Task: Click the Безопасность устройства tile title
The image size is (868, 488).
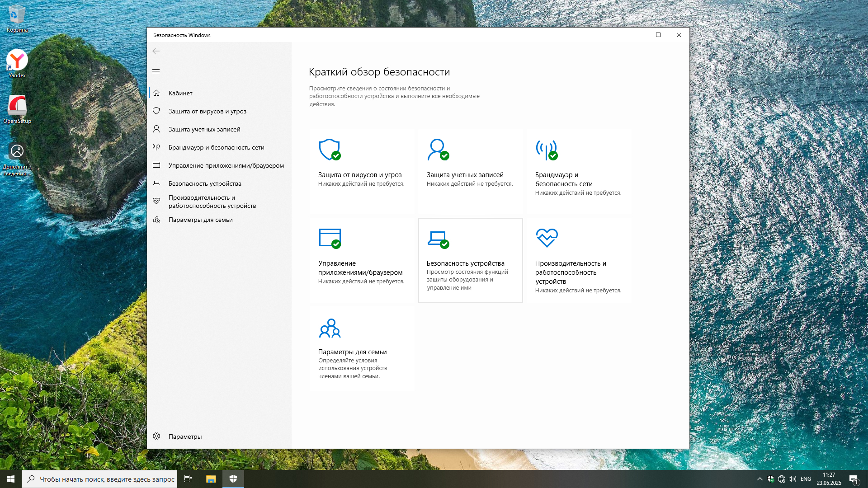Action: 465,263
